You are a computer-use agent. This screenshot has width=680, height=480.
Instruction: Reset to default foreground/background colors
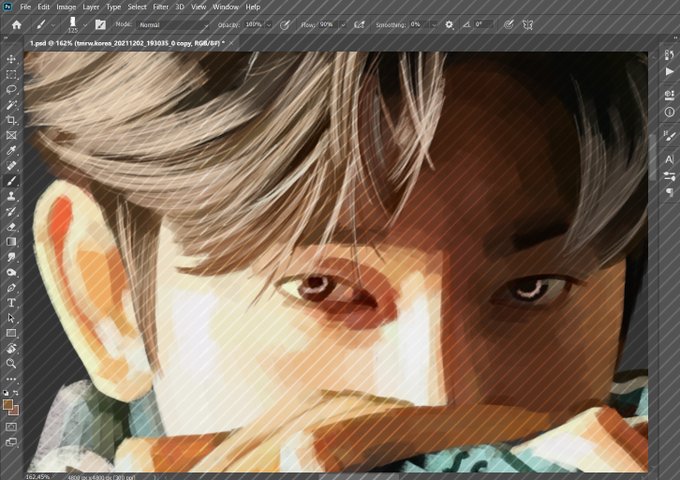(6, 393)
